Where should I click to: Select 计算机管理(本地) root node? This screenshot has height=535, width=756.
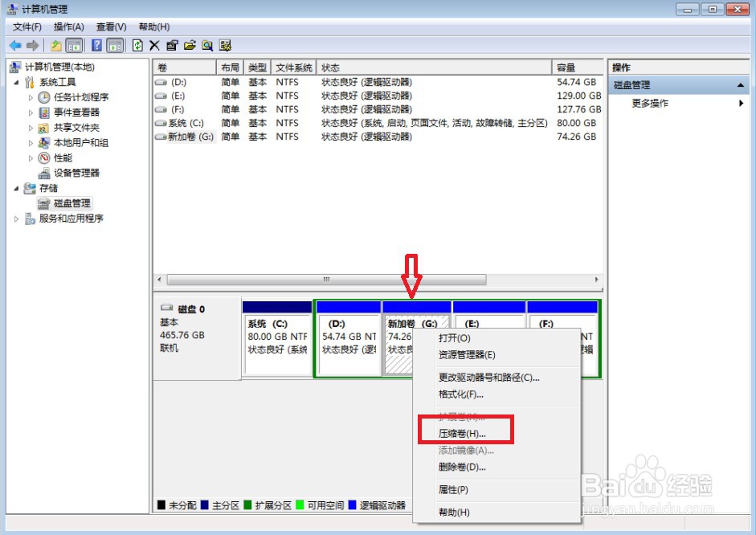(x=59, y=67)
